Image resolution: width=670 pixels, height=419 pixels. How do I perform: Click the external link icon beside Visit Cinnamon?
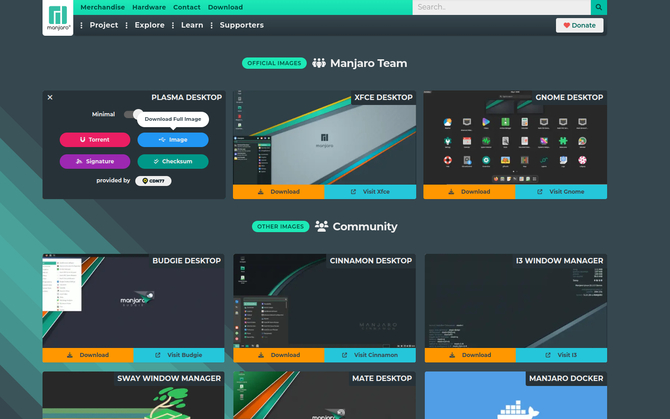point(344,355)
